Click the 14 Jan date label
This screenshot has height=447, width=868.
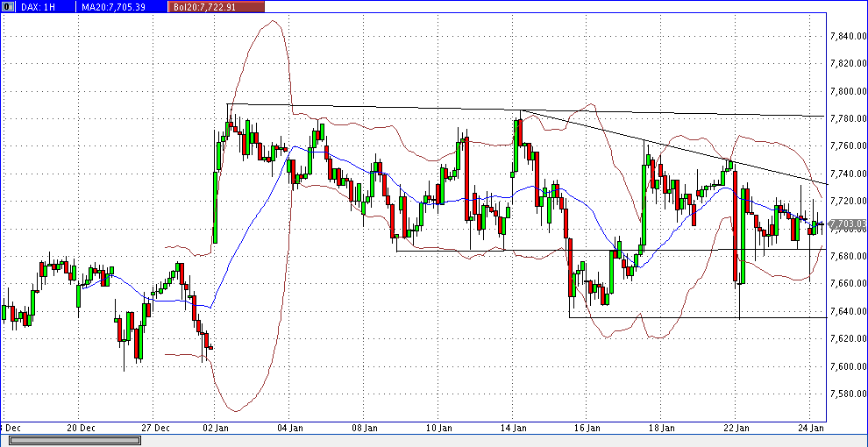pyautogui.click(x=513, y=428)
